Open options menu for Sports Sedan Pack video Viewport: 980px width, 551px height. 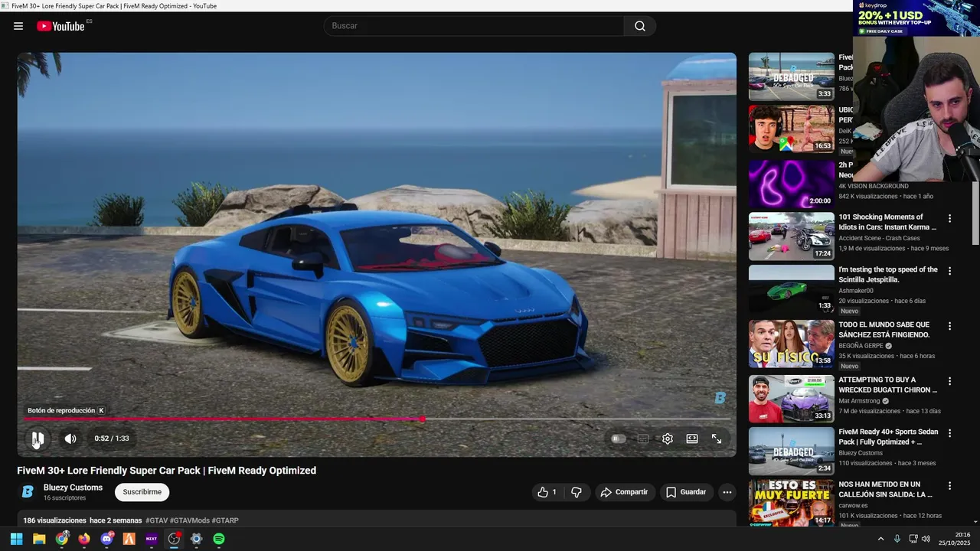[x=949, y=433]
